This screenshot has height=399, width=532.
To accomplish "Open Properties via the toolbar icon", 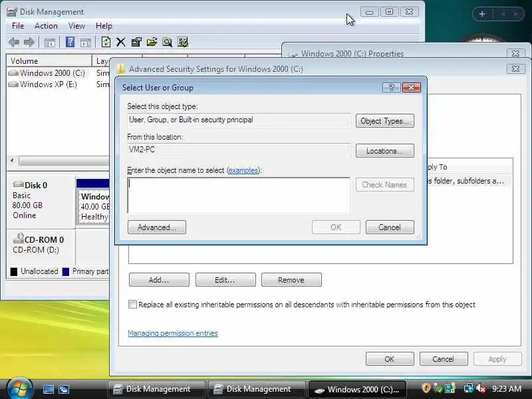I will (x=136, y=42).
